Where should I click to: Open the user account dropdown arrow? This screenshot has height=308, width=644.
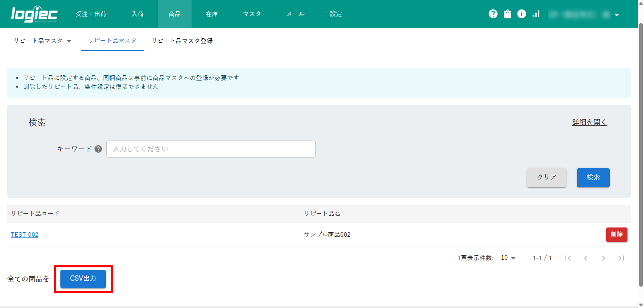pyautogui.click(x=617, y=15)
